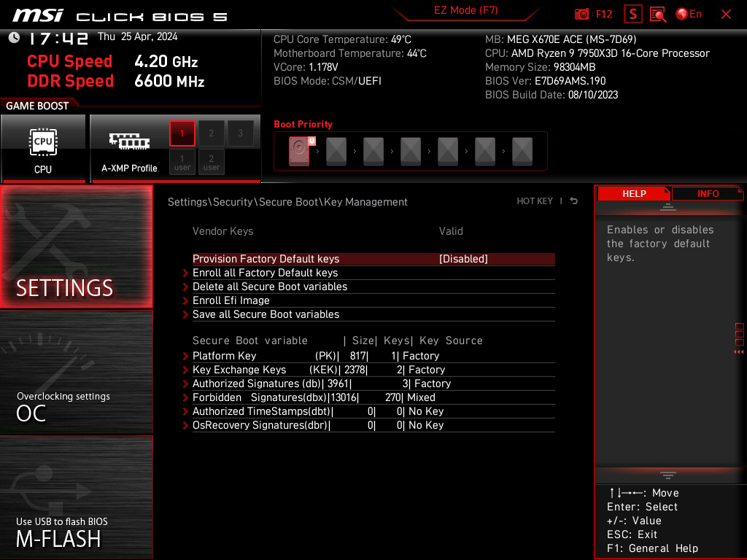The width and height of the screenshot is (747, 560).
Task: Click the second boot priority device slot
Action: [x=336, y=151]
